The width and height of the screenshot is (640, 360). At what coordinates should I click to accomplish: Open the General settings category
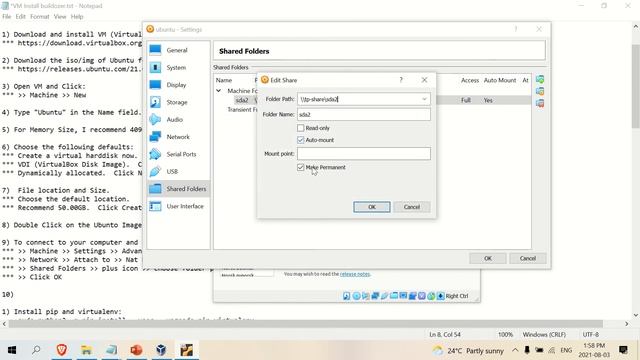[x=178, y=50]
